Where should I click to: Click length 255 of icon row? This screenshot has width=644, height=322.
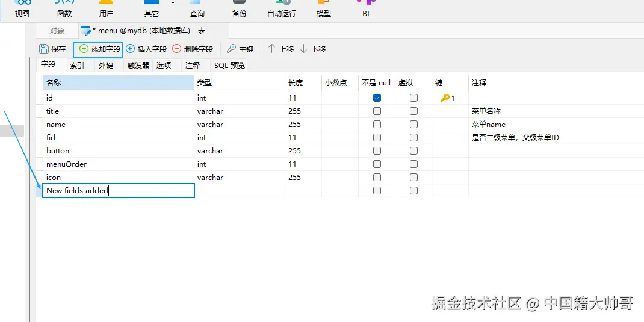(x=303, y=178)
